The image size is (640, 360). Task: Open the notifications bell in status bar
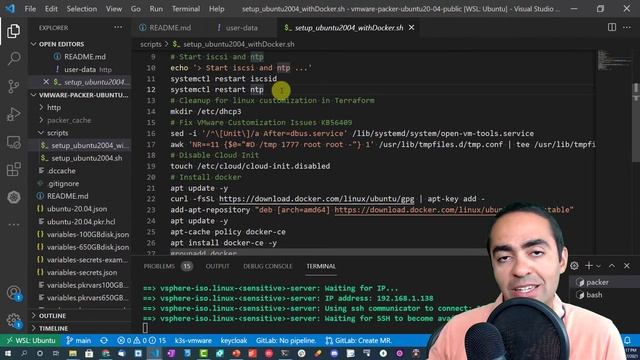coord(627,340)
